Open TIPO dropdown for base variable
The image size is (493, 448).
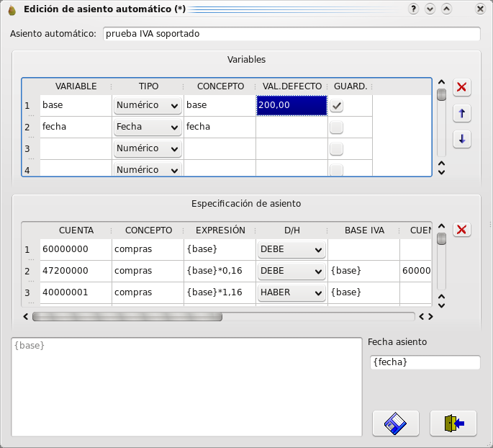pyautogui.click(x=148, y=105)
